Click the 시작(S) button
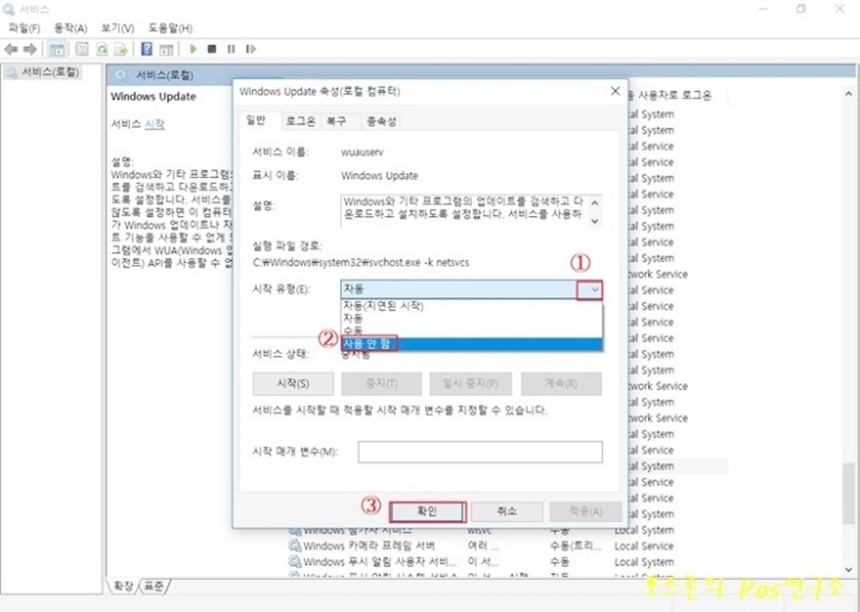860x612 pixels. pyautogui.click(x=293, y=384)
